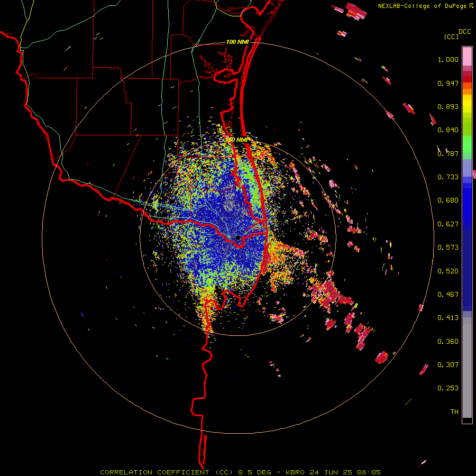
Task: Click the pink swatch at top of color bar
Action: coord(467,56)
